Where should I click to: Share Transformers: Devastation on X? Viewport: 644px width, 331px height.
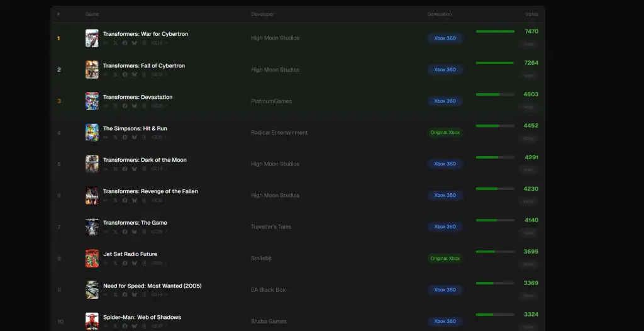pyautogui.click(x=116, y=106)
